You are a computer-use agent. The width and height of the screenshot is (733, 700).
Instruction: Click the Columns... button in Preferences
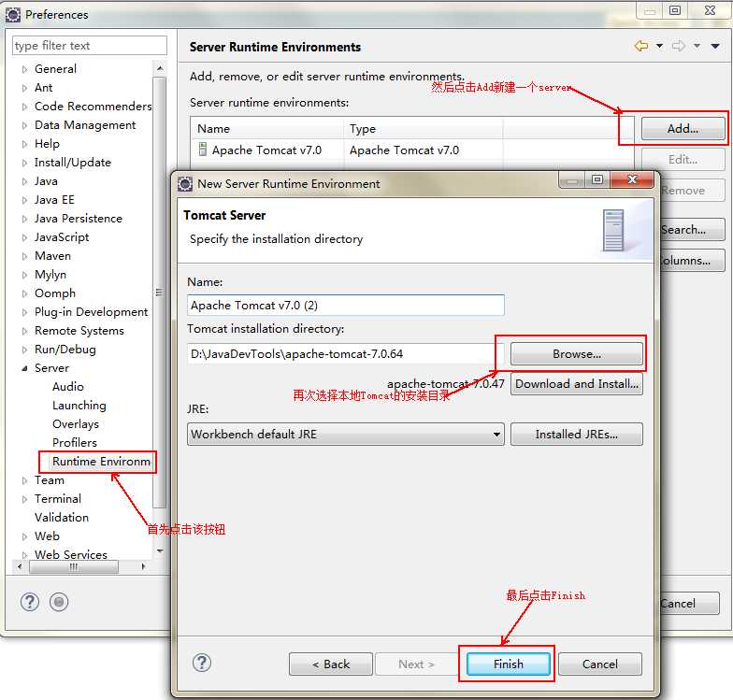pyautogui.click(x=692, y=260)
